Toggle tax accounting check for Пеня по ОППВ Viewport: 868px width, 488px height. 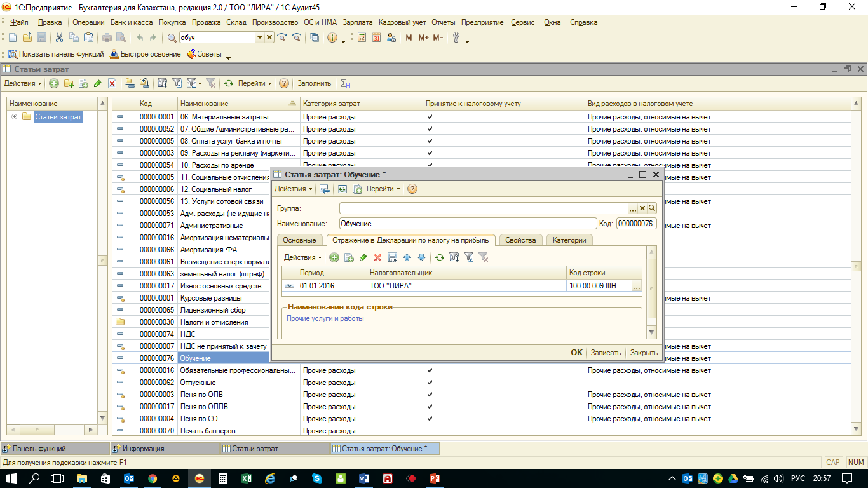pos(430,407)
